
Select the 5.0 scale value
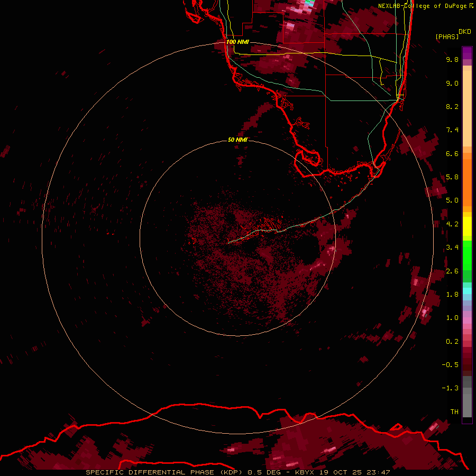pos(452,200)
